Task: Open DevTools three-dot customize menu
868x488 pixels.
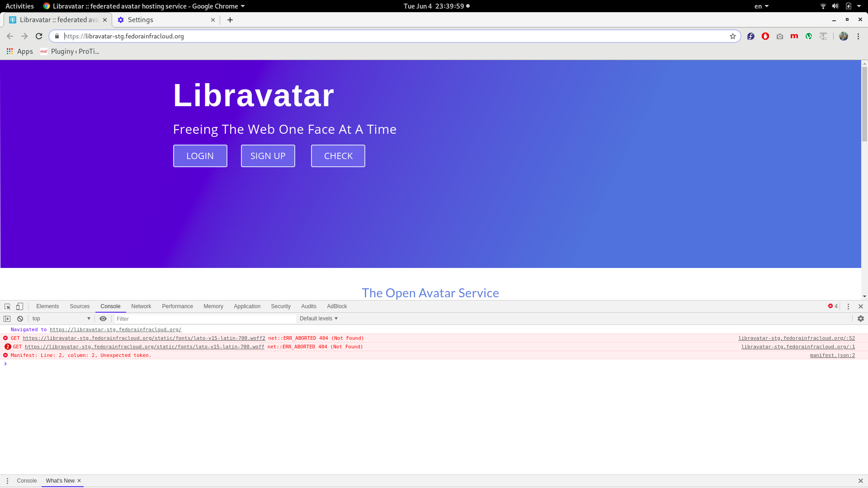Action: coord(848,306)
